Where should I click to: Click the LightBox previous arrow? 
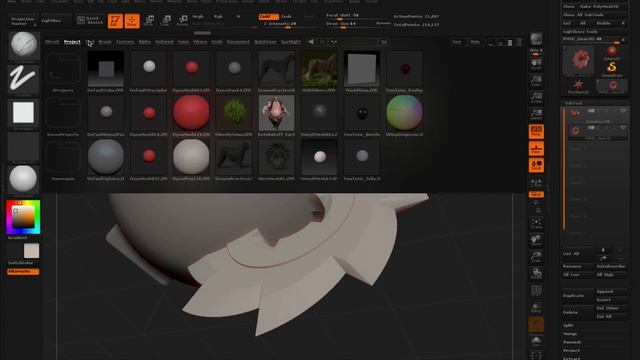click(x=311, y=42)
